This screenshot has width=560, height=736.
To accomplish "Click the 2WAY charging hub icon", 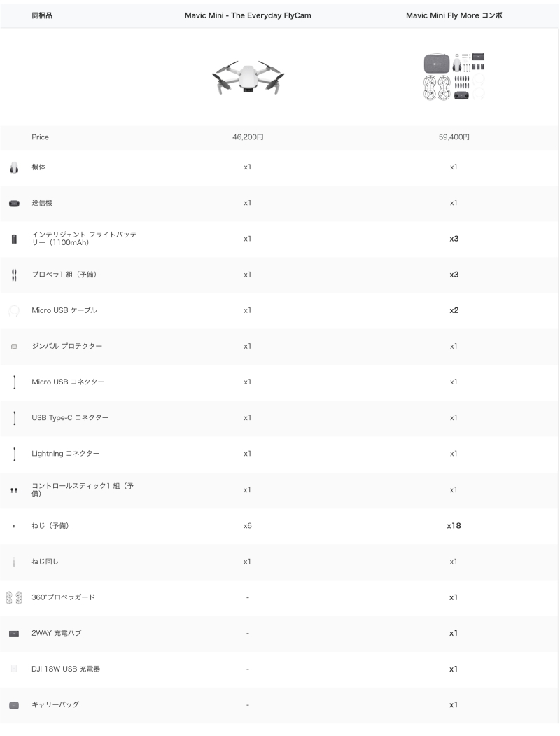I will [14, 634].
